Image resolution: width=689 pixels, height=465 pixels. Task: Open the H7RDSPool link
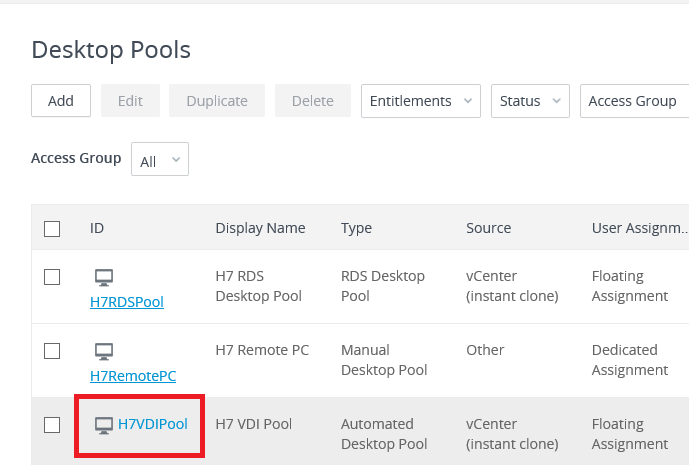127,302
